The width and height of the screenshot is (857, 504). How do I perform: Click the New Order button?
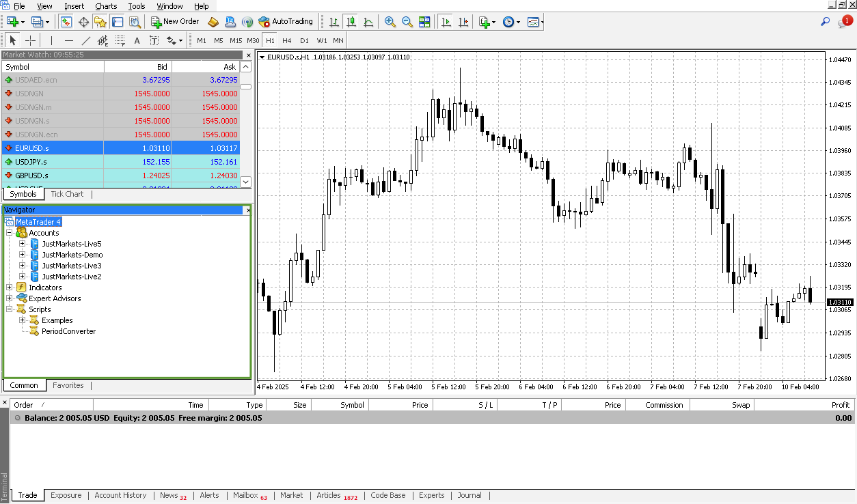(174, 21)
